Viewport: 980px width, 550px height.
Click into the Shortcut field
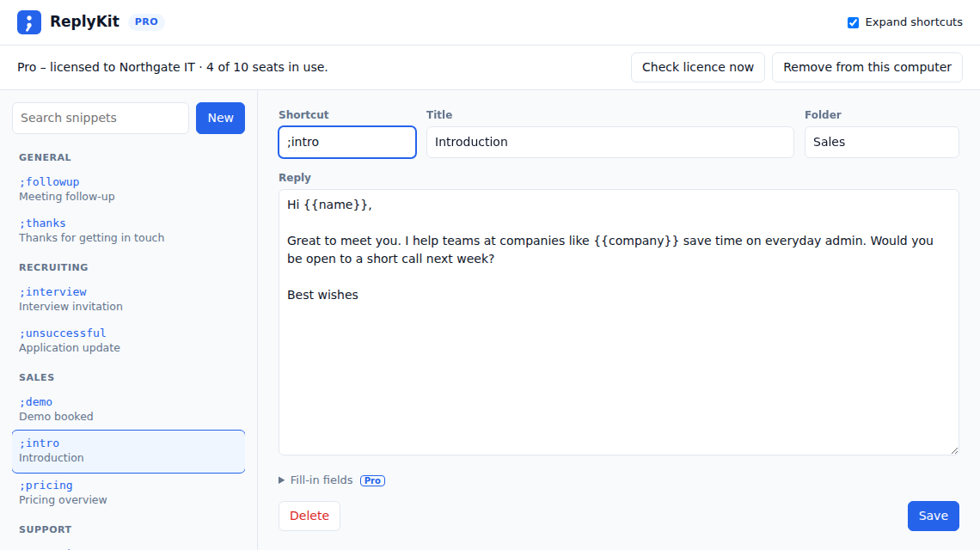pos(347,142)
